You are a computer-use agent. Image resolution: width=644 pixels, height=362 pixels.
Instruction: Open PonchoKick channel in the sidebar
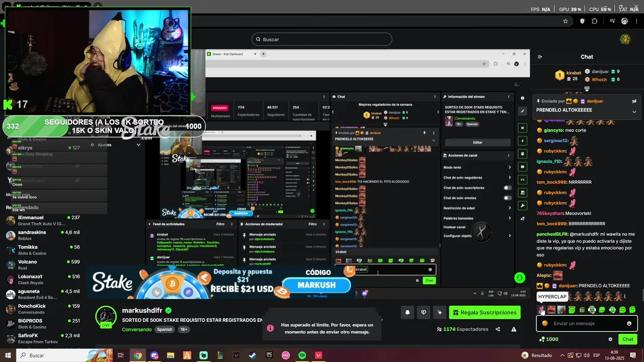point(43,309)
